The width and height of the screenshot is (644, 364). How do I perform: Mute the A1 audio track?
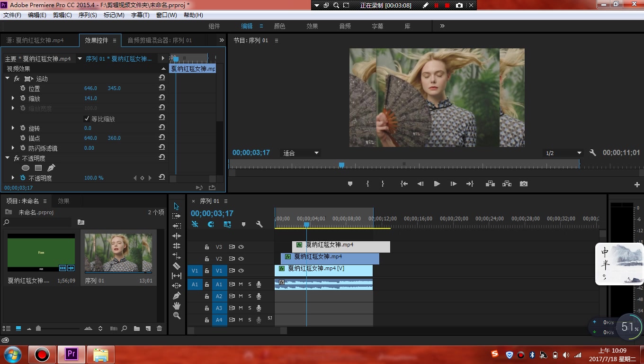tap(241, 284)
